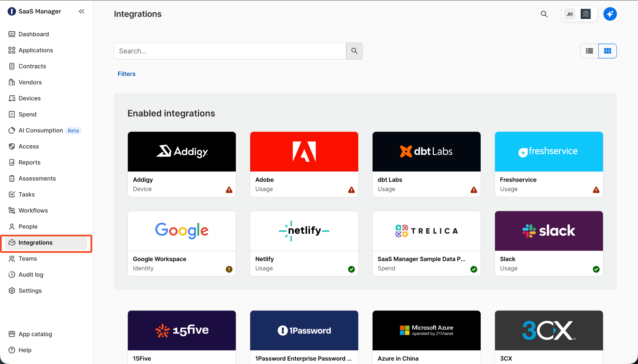The image size is (638, 364).
Task: Click the AI Consumption icon
Action: [12, 130]
